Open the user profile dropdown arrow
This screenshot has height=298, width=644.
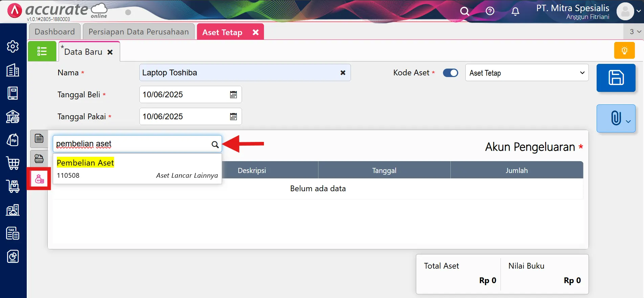click(x=639, y=11)
